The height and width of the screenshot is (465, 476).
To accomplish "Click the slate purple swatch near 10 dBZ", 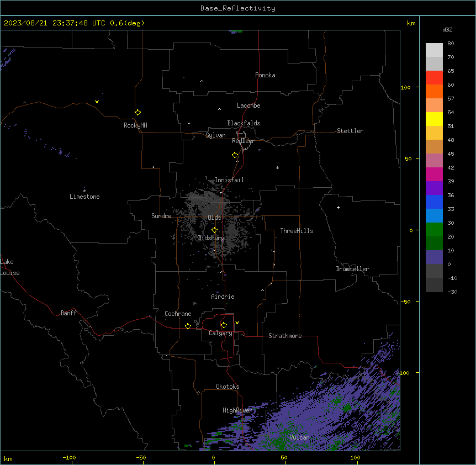I will click(x=434, y=257).
